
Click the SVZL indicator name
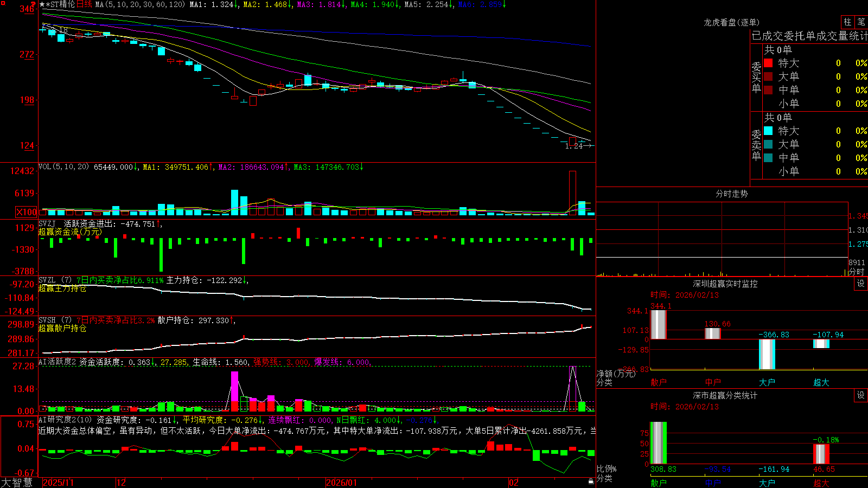coord(47,280)
